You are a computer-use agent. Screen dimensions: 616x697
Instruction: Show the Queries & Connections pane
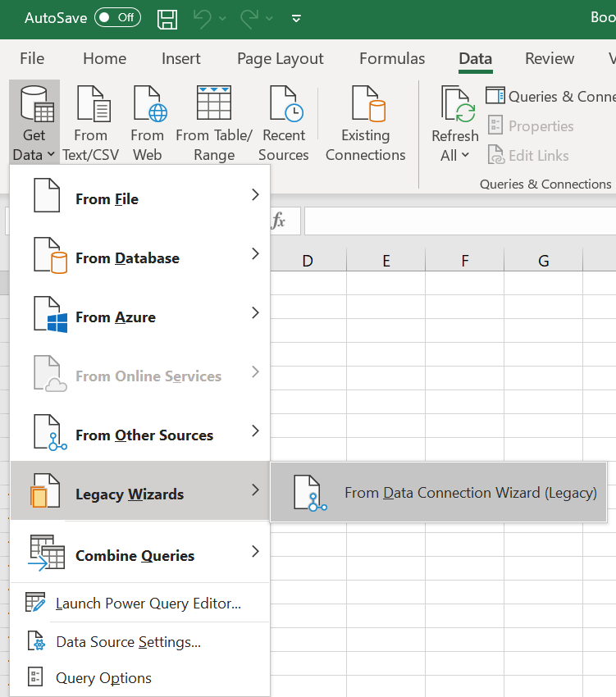(x=550, y=97)
